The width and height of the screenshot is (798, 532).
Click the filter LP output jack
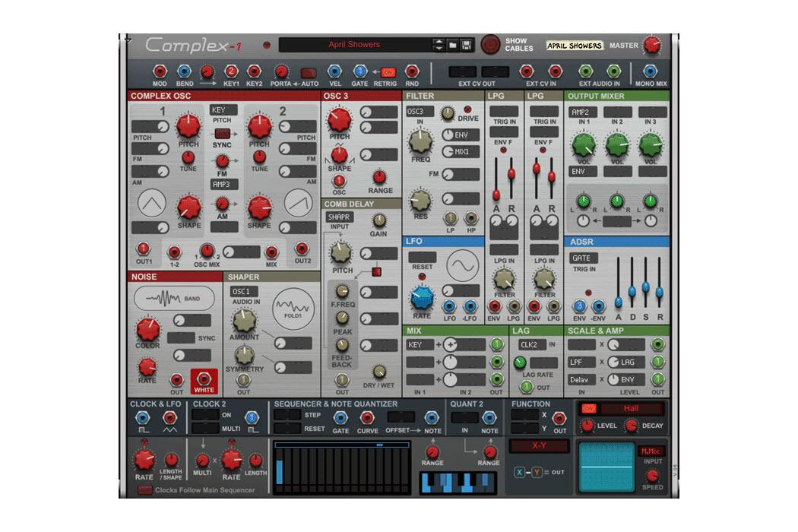[451, 218]
